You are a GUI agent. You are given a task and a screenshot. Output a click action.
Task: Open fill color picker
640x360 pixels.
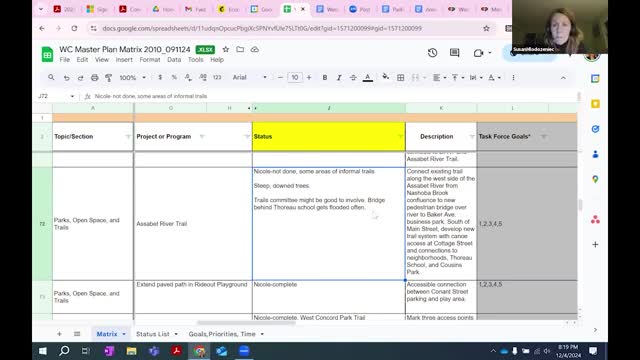pos(385,77)
